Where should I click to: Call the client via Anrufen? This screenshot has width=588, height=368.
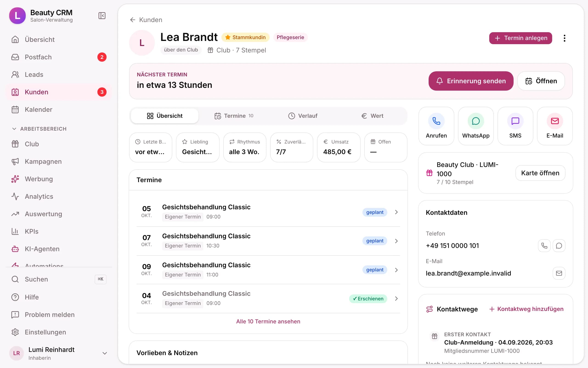click(436, 126)
